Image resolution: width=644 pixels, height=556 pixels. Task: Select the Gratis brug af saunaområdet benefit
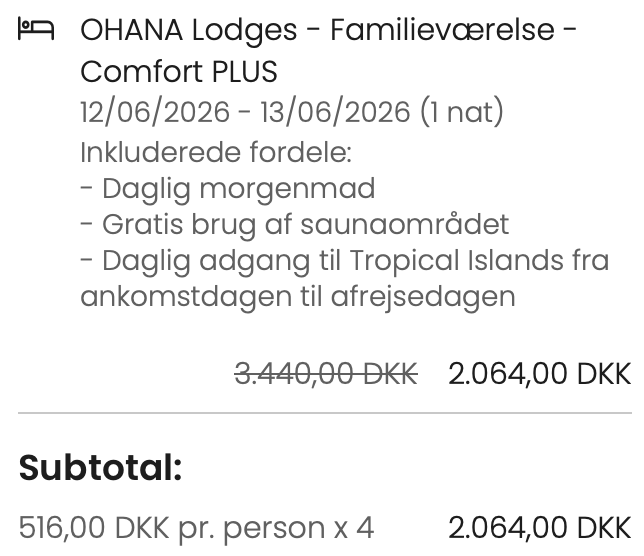pyautogui.click(x=294, y=224)
